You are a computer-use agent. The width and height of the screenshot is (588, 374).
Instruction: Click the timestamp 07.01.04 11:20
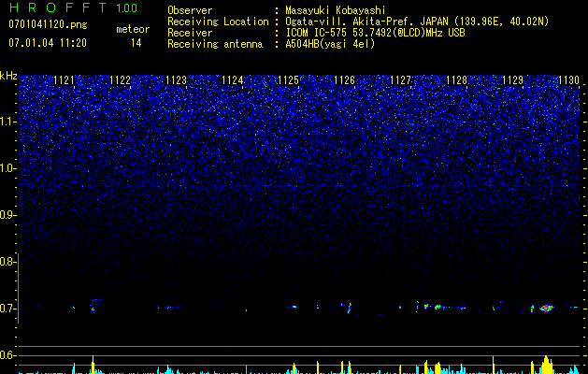pyautogui.click(x=48, y=43)
